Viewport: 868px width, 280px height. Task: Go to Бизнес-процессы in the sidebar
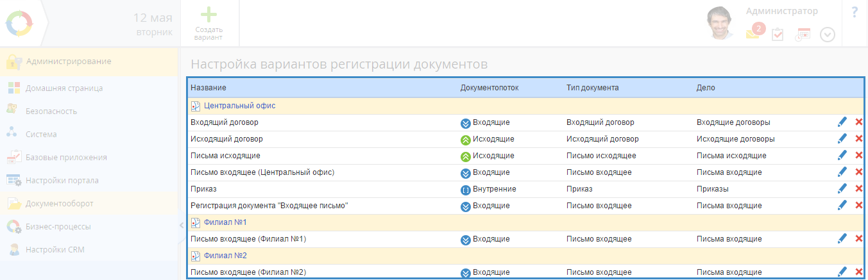coord(58,227)
